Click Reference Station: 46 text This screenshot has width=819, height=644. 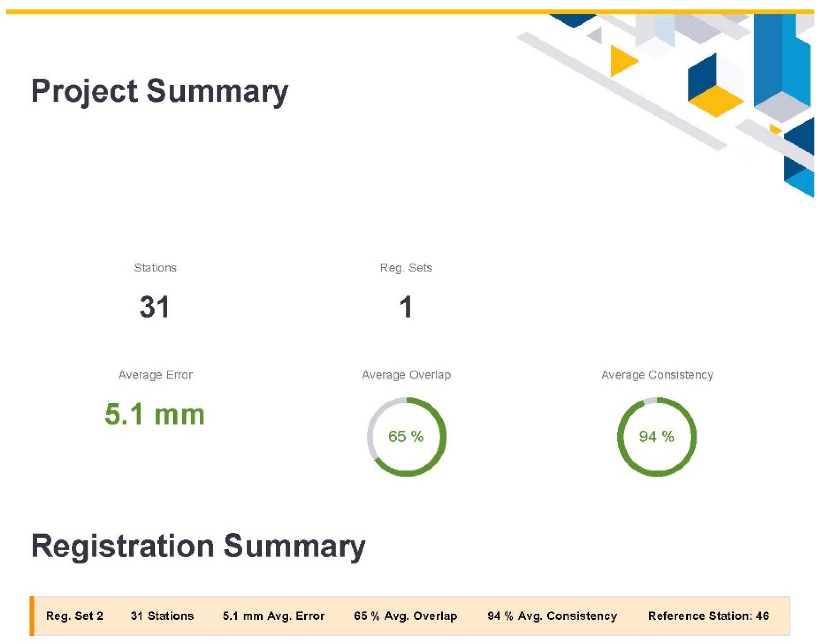(x=709, y=616)
